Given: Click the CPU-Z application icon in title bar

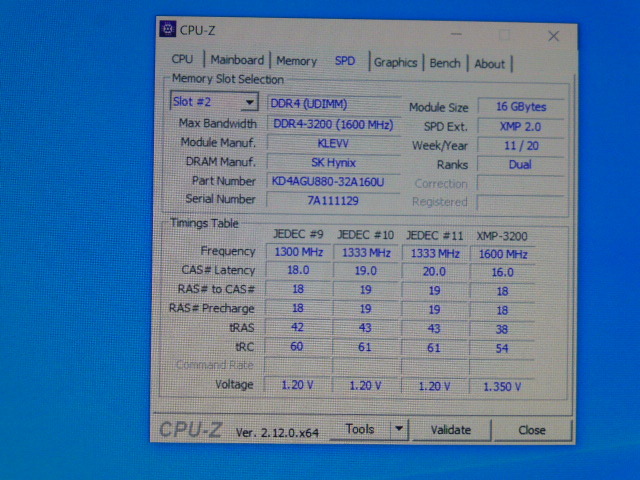Looking at the screenshot, I should pos(167,29).
